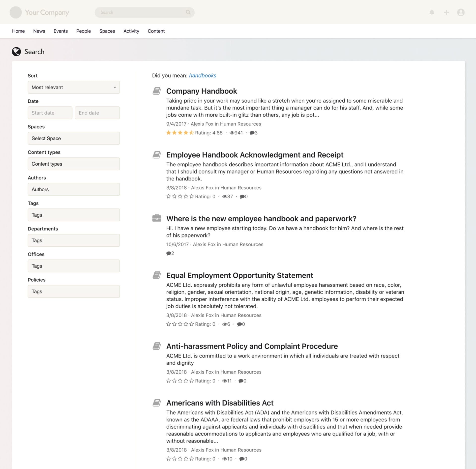Click a rating star on Americans with Disabilities Act
The height and width of the screenshot is (469, 476).
tap(168, 459)
